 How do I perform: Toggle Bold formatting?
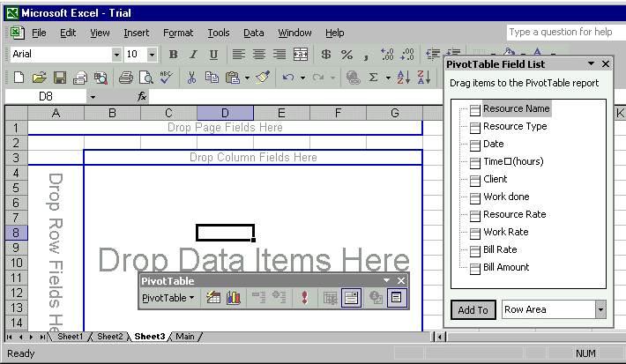click(x=173, y=55)
